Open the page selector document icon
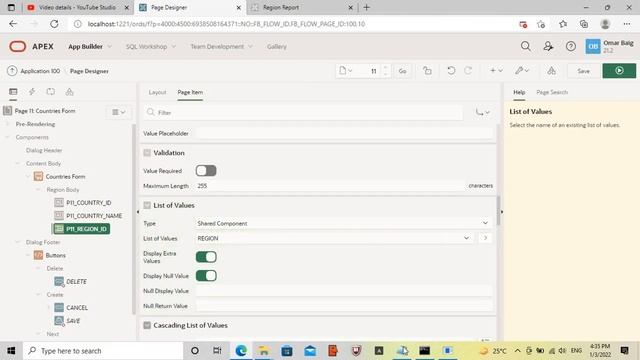This screenshot has height=360, width=640. tap(345, 71)
